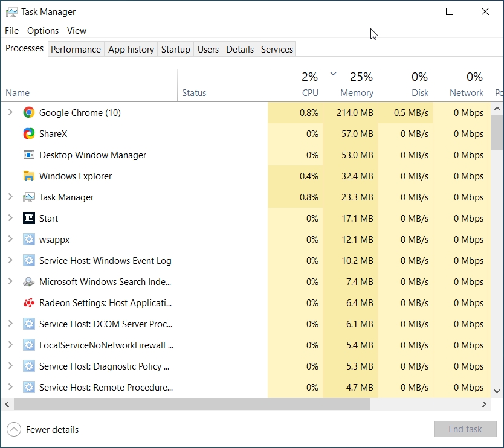Viewport: 504px width, 448px height.
Task: Collapse to fewer details view
Action: [x=42, y=429]
